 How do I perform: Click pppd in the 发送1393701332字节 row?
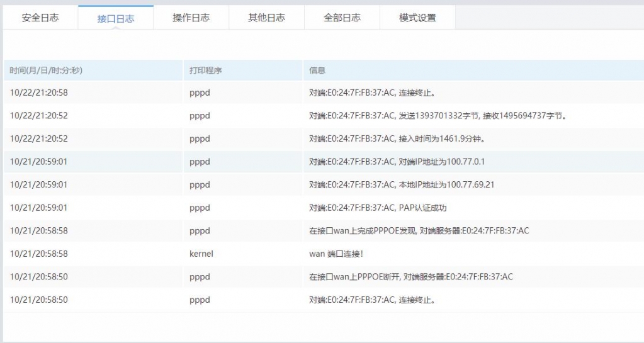tap(200, 116)
